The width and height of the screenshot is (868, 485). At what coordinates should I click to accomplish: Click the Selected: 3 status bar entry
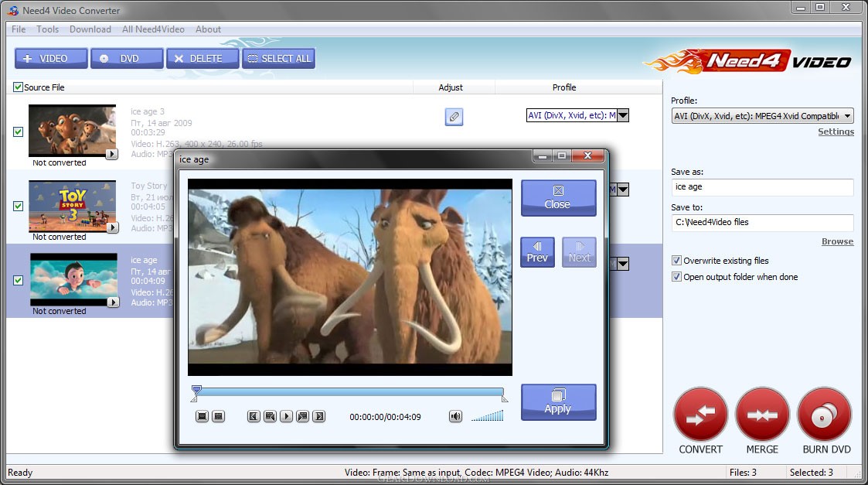point(811,473)
